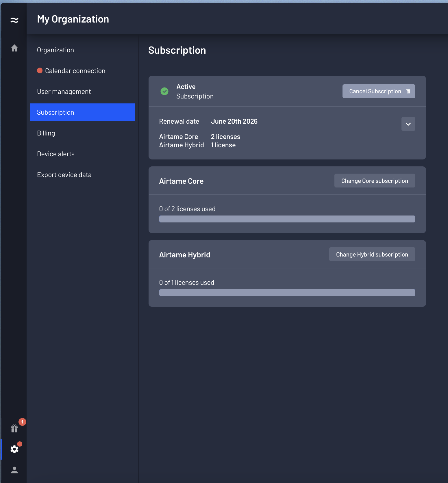The image size is (448, 483).
Task: Click the Airtame Core card heading
Action: (181, 181)
